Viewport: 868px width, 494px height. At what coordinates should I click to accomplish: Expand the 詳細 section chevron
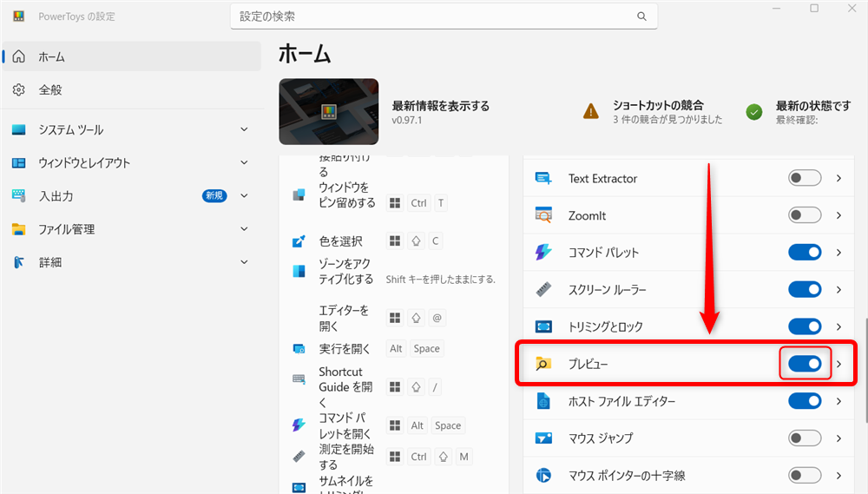click(244, 262)
